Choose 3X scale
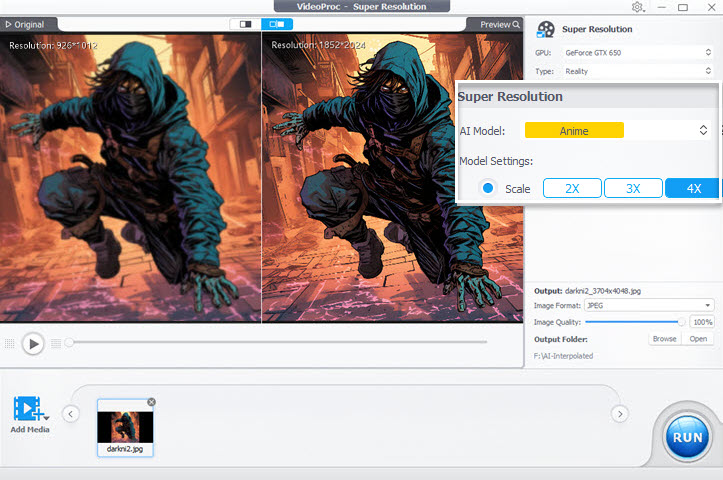723x480 pixels. point(633,188)
